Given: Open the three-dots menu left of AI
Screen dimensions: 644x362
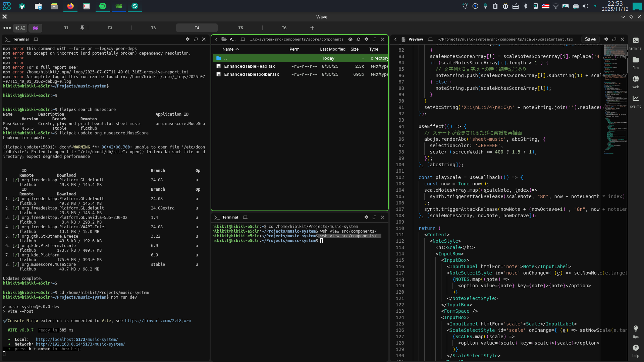Looking at the screenshot, I should pos(7,28).
